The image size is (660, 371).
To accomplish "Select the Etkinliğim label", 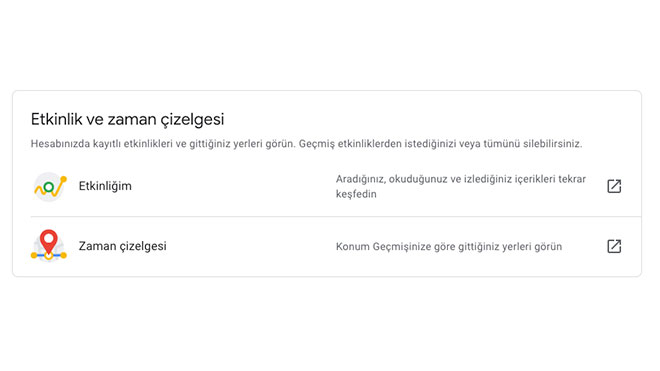I will point(105,186).
